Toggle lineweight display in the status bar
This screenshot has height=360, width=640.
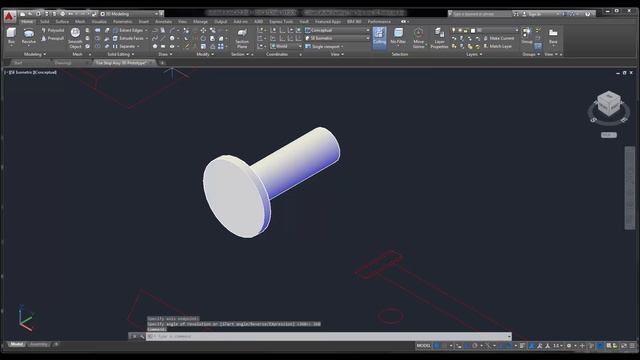click(x=522, y=346)
